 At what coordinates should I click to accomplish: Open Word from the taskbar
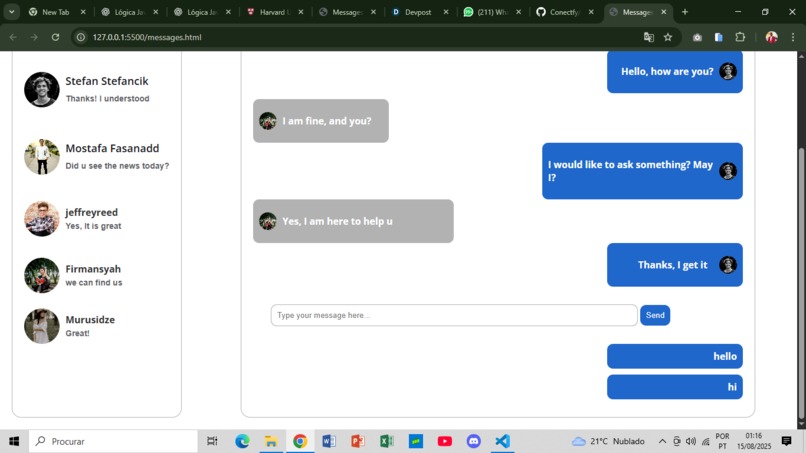point(329,441)
